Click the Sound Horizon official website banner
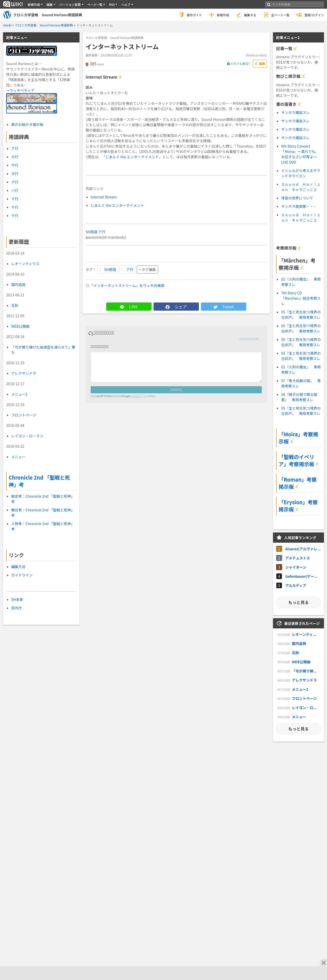Screen dimensions: 327x980 coord(32,108)
